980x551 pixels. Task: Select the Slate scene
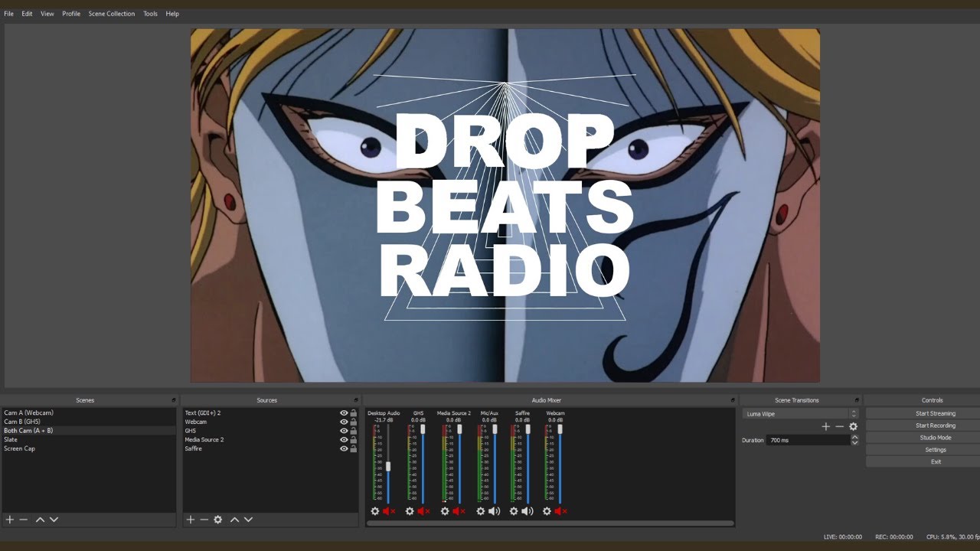click(89, 440)
